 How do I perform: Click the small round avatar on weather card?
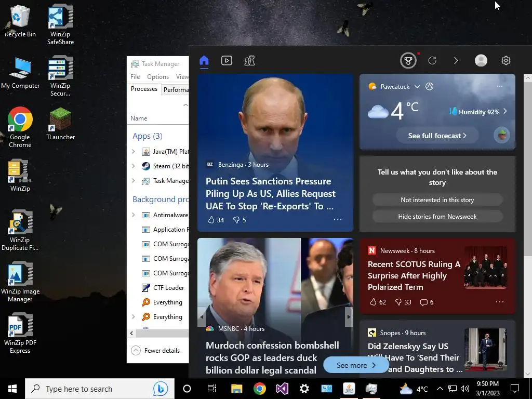(x=502, y=135)
